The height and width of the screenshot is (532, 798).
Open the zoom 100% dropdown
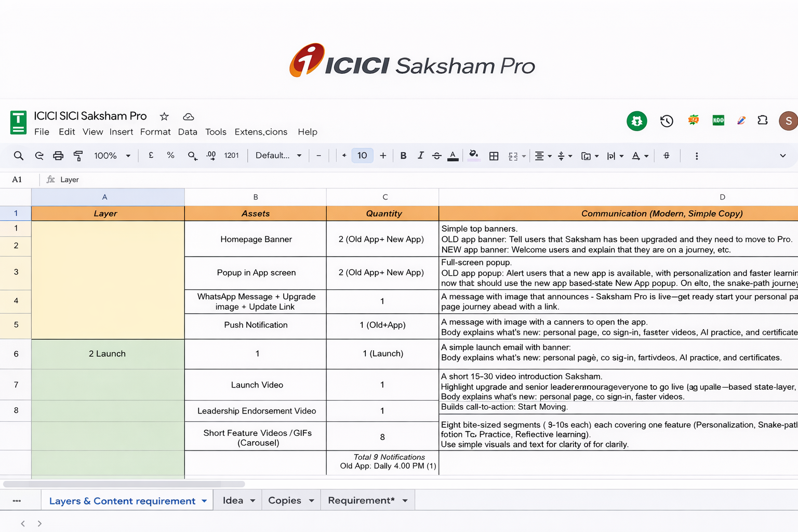[112, 156]
